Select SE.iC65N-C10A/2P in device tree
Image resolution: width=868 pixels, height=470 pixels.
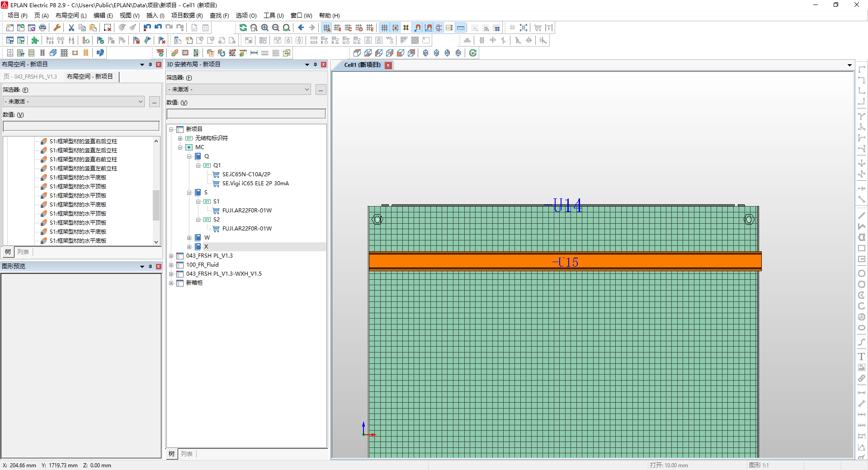246,174
